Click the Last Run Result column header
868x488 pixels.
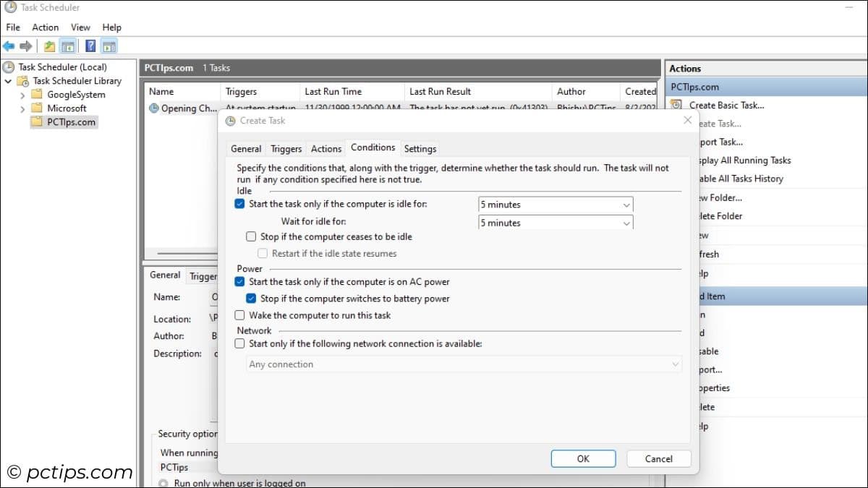click(x=477, y=92)
